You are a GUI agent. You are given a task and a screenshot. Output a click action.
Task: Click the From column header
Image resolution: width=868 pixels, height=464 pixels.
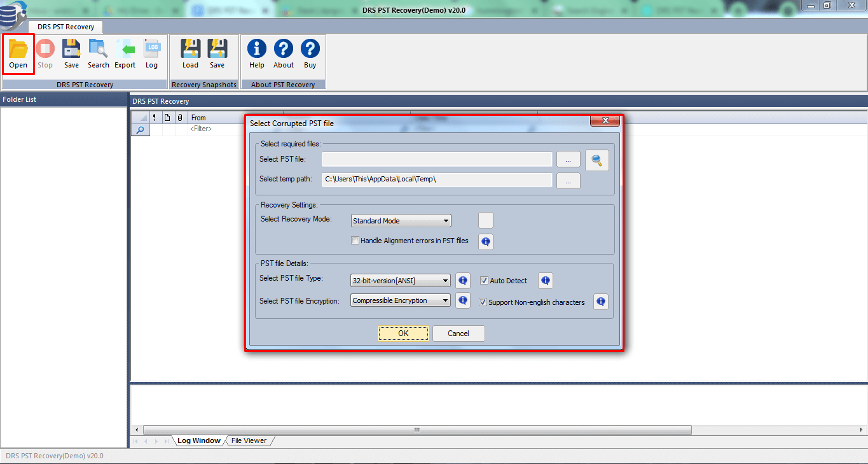coord(217,118)
